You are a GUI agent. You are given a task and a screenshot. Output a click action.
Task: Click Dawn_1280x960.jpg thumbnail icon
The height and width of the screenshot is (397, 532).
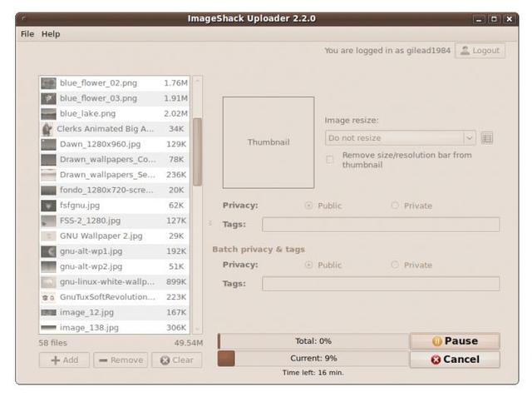pos(48,144)
